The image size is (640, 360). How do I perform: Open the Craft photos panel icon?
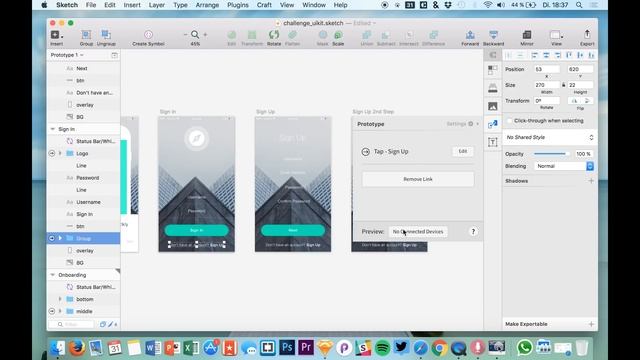tap(493, 106)
